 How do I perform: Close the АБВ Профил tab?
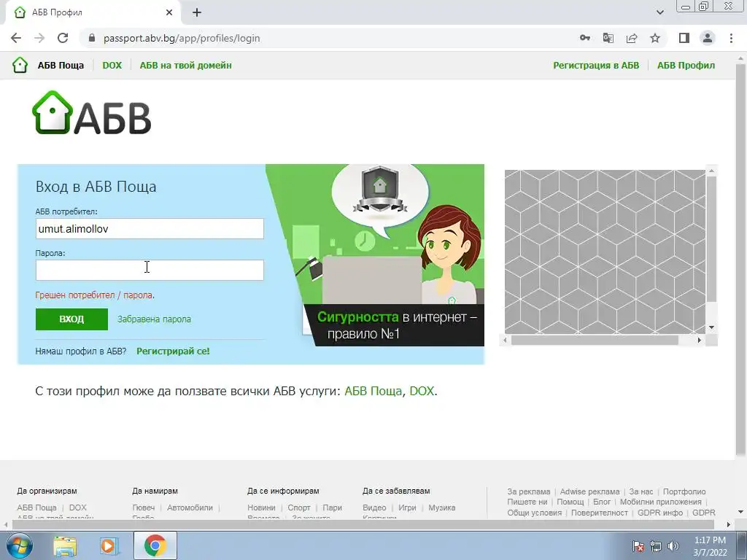(169, 12)
